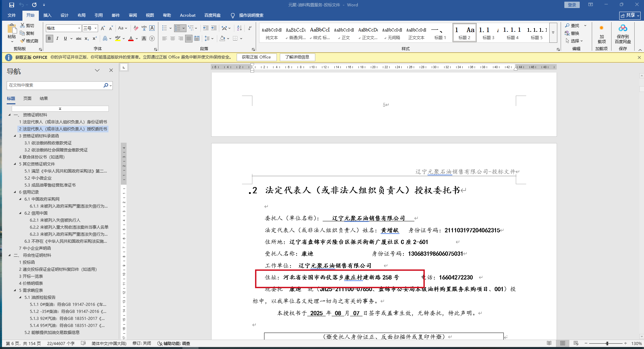
Task: Toggle Print Layout view in status bar
Action: [x=562, y=343]
